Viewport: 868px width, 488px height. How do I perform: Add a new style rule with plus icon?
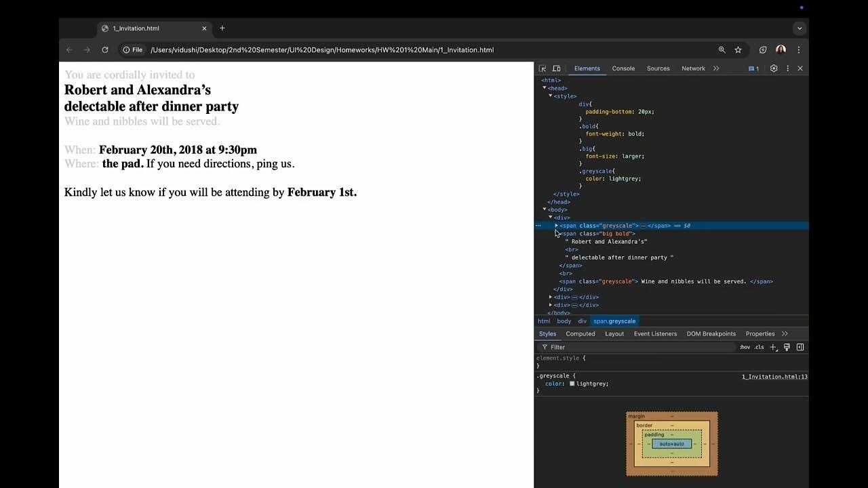tap(773, 347)
